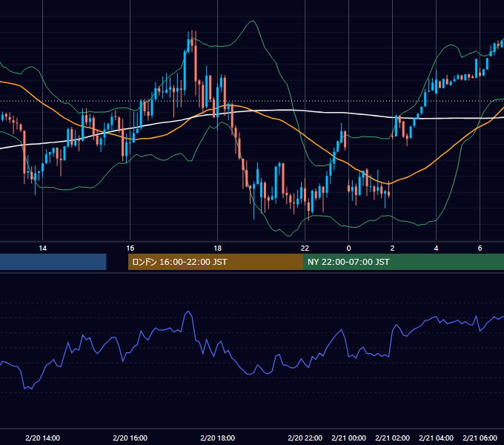Viewport: 504px width, 445px height.
Task: Click the 4 hour axis label
Action: [x=436, y=248]
